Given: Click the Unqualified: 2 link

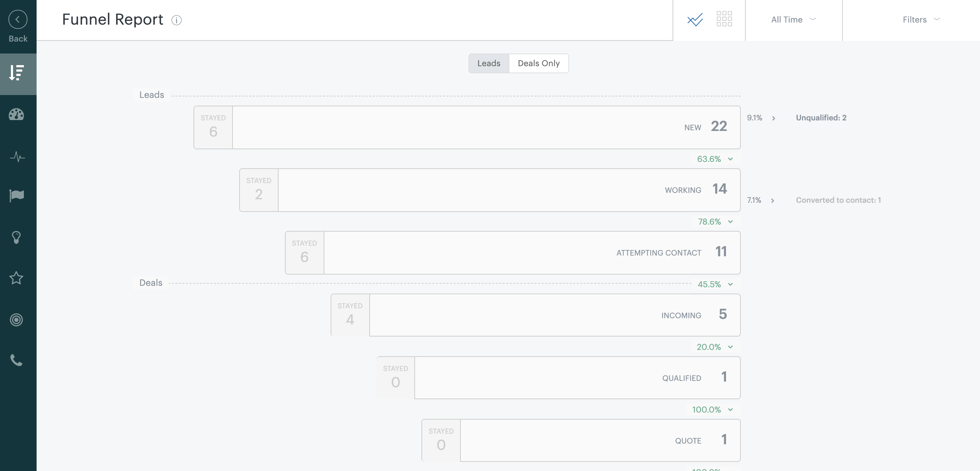Looking at the screenshot, I should 821,118.
